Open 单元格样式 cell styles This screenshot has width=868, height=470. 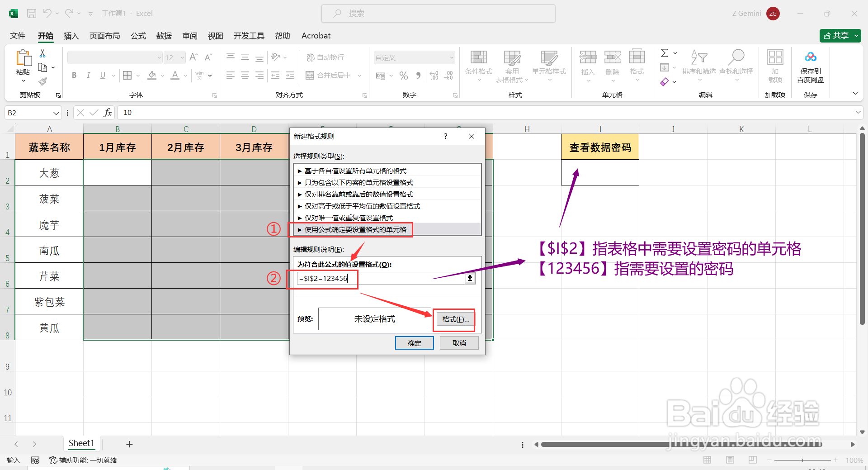click(549, 66)
